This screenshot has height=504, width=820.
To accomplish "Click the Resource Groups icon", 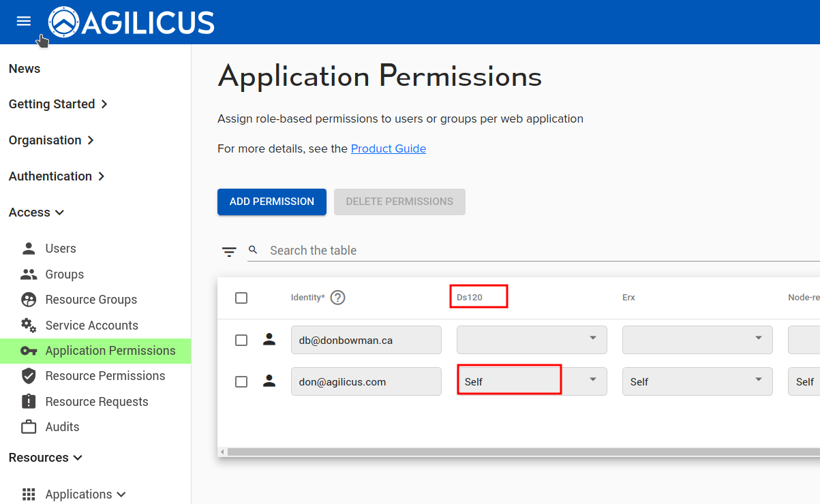I will pyautogui.click(x=29, y=300).
